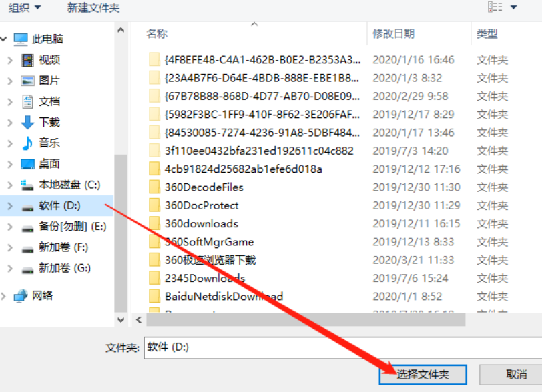The image size is (542, 392).
Task: Select the Network (网络) icon
Action: pyautogui.click(x=21, y=295)
